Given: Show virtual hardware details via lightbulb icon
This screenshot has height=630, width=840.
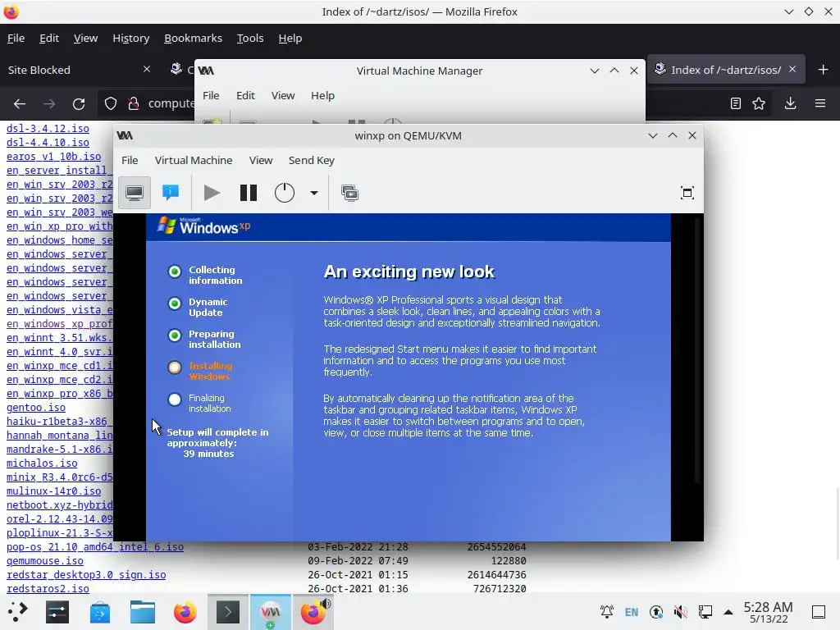Looking at the screenshot, I should click(171, 193).
